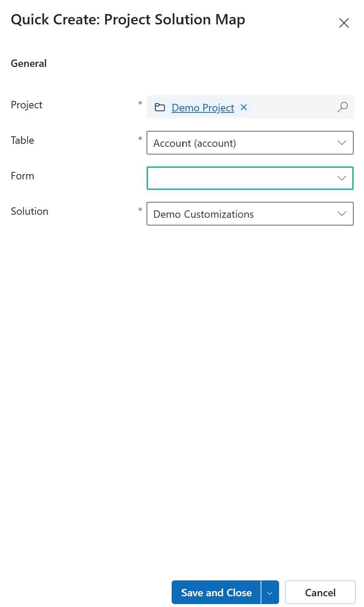The image size is (364, 607).
Task: Clear Demo Project using its X icon
Action: pyautogui.click(x=244, y=108)
